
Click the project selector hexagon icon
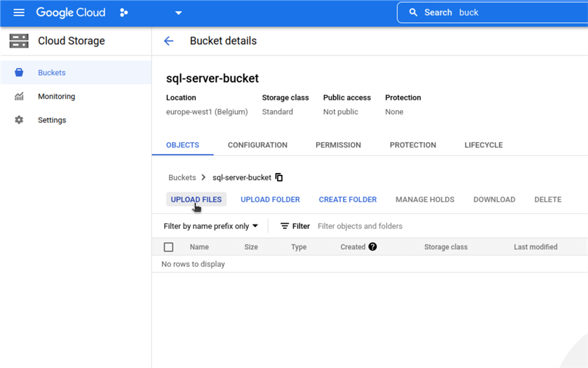point(124,12)
